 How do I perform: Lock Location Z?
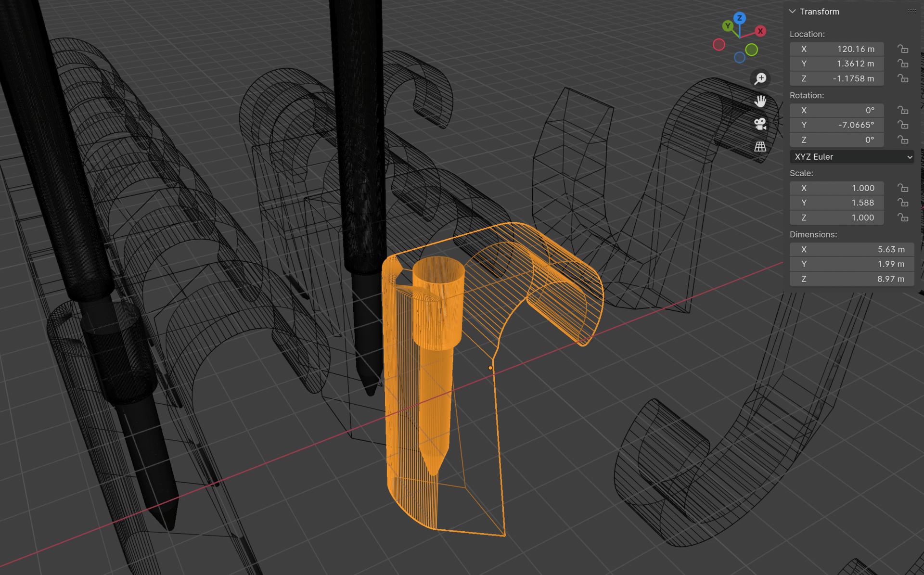[903, 78]
